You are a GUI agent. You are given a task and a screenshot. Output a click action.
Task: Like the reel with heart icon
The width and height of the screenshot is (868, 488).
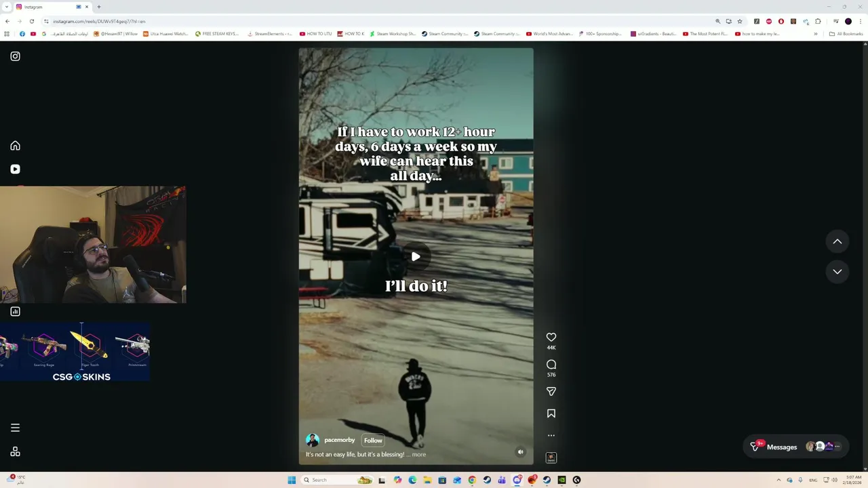[551, 337]
